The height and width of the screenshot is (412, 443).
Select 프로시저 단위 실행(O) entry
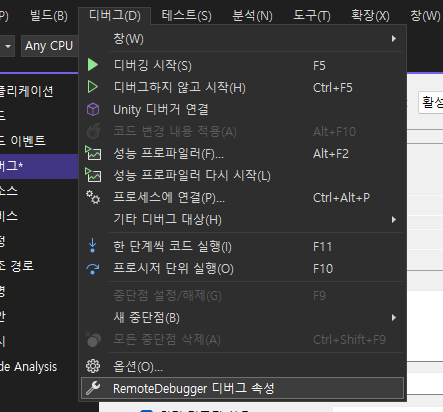[242, 268]
